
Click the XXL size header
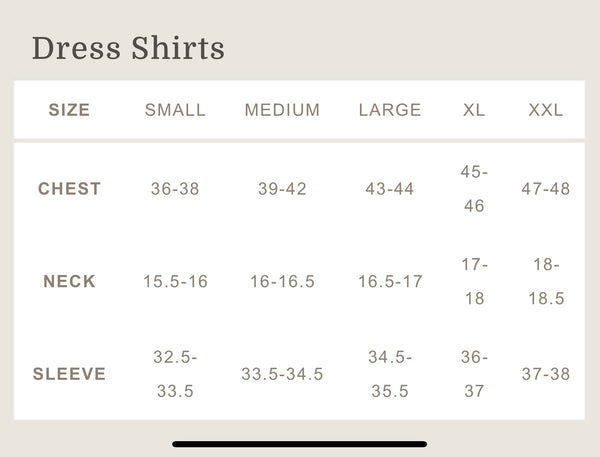[x=546, y=110]
